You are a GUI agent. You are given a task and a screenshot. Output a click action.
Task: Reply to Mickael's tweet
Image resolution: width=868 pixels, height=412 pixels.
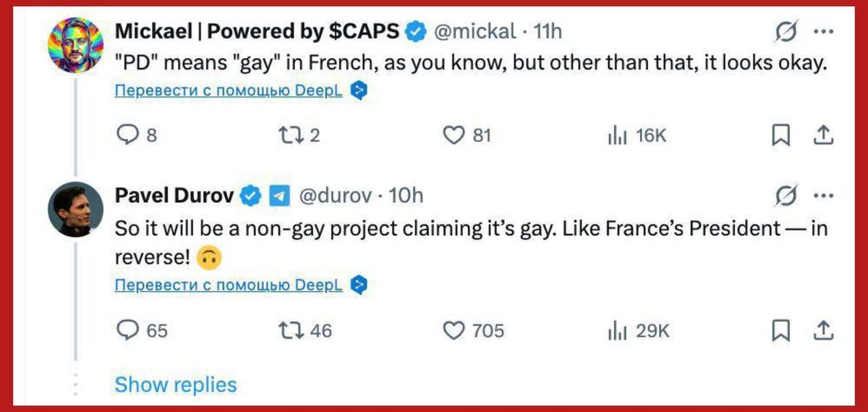(128, 135)
